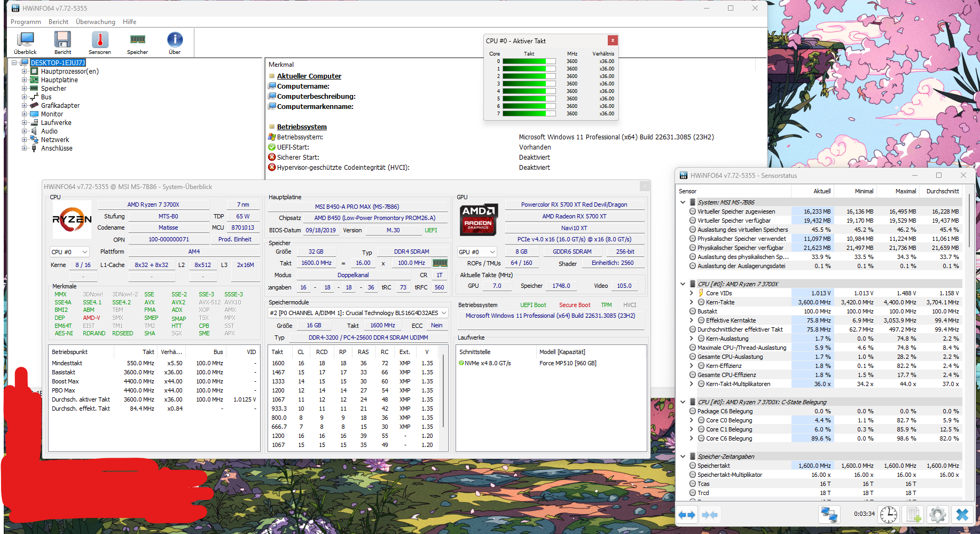Select Anschlüsse in the device tree

coord(57,148)
